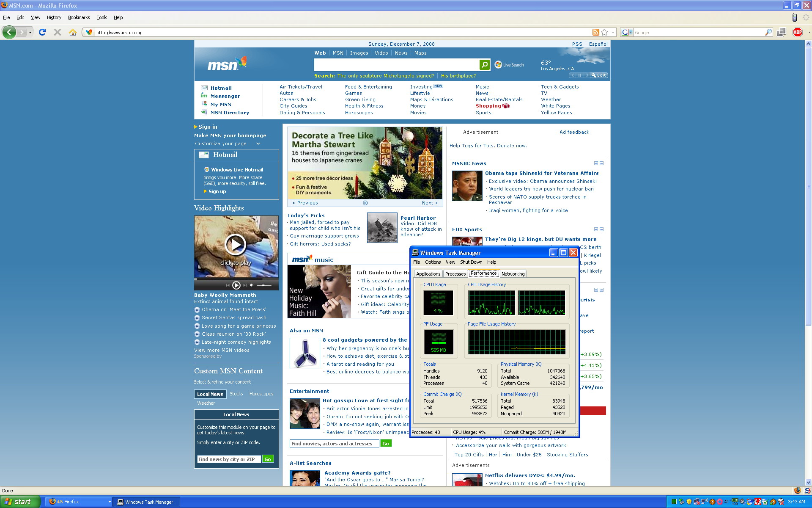
Task: Click the Firefox back arrow button
Action: point(9,32)
